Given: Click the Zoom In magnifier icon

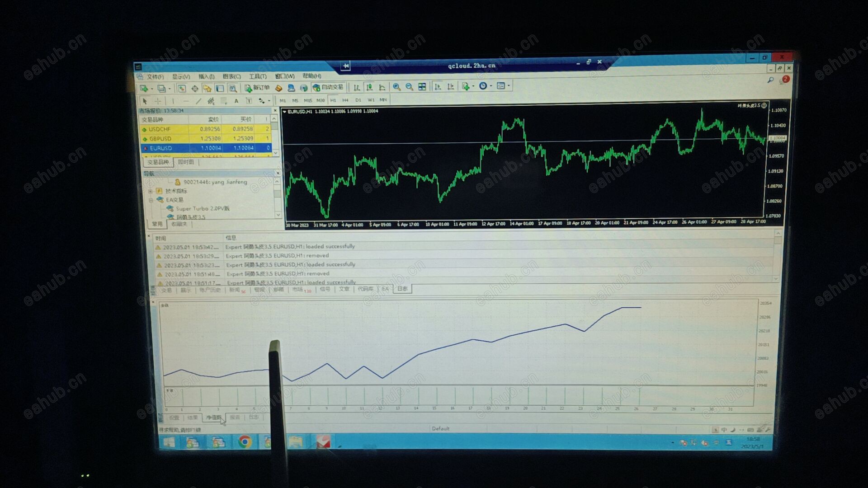Looking at the screenshot, I should (x=396, y=87).
